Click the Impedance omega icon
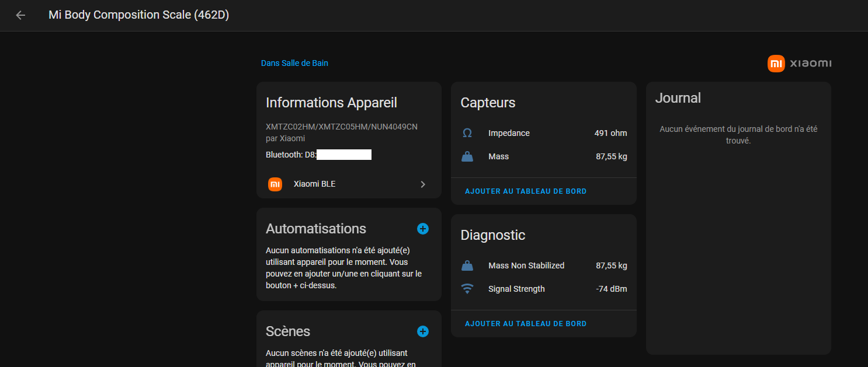This screenshot has width=868, height=367. point(467,133)
